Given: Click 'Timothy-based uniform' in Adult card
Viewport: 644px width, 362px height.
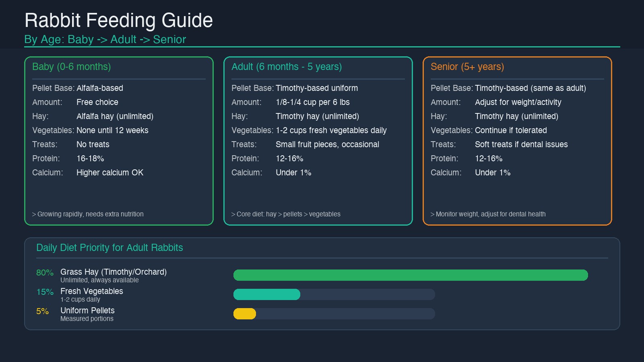Looking at the screenshot, I should click(317, 88).
